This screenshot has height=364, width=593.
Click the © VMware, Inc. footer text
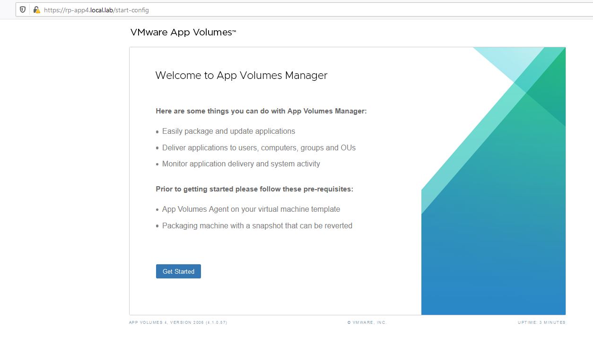(x=367, y=322)
